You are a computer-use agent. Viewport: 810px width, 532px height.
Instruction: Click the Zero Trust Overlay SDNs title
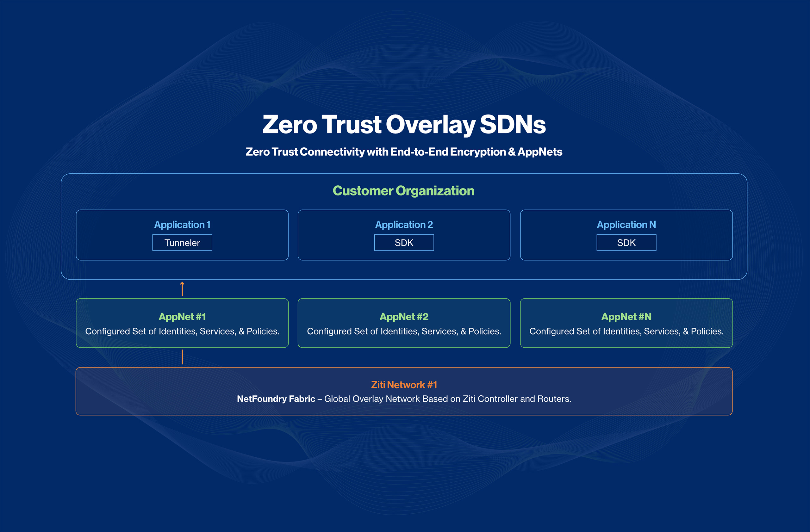[x=404, y=125]
